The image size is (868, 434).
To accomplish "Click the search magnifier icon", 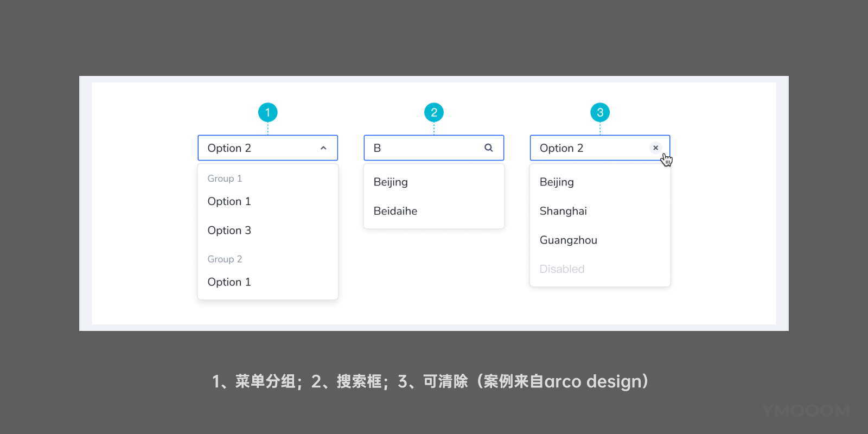I will coord(488,148).
